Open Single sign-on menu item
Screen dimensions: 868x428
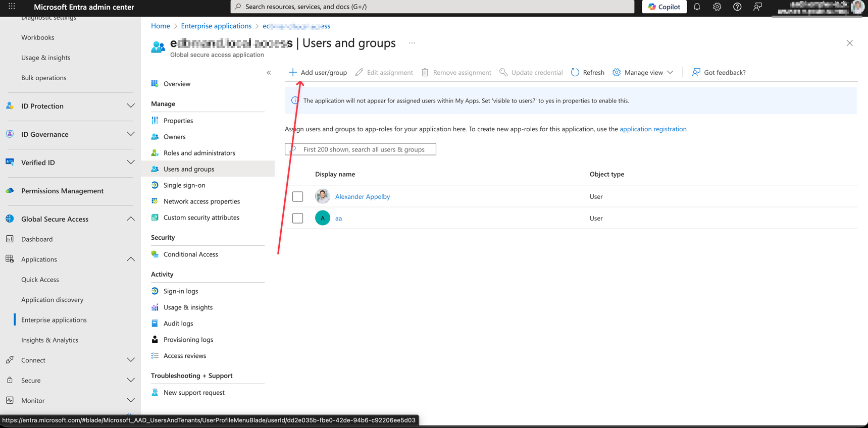pyautogui.click(x=184, y=185)
